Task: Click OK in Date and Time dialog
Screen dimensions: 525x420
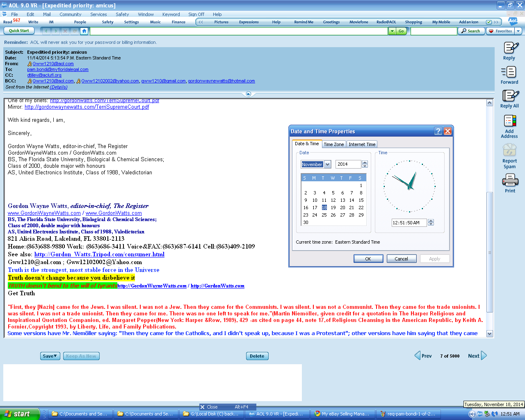Action: point(368,259)
